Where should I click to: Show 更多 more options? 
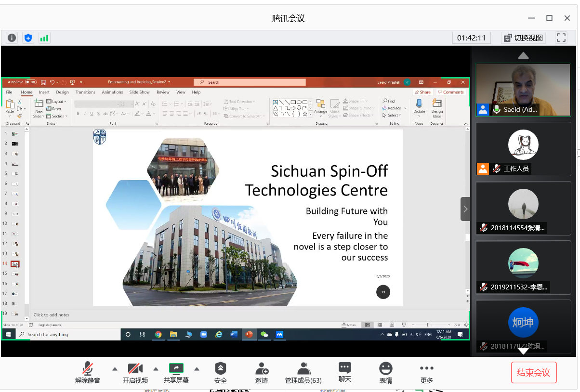point(427,373)
